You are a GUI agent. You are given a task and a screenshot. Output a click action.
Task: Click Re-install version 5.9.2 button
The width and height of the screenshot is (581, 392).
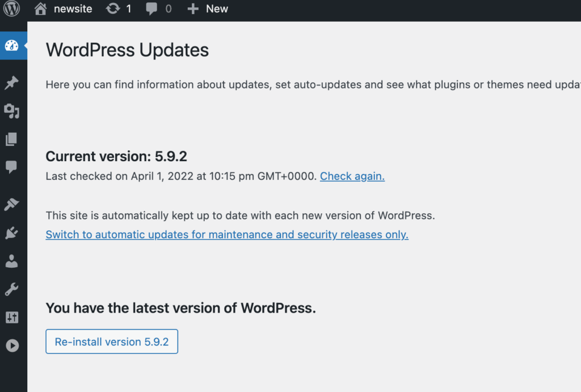[112, 342]
